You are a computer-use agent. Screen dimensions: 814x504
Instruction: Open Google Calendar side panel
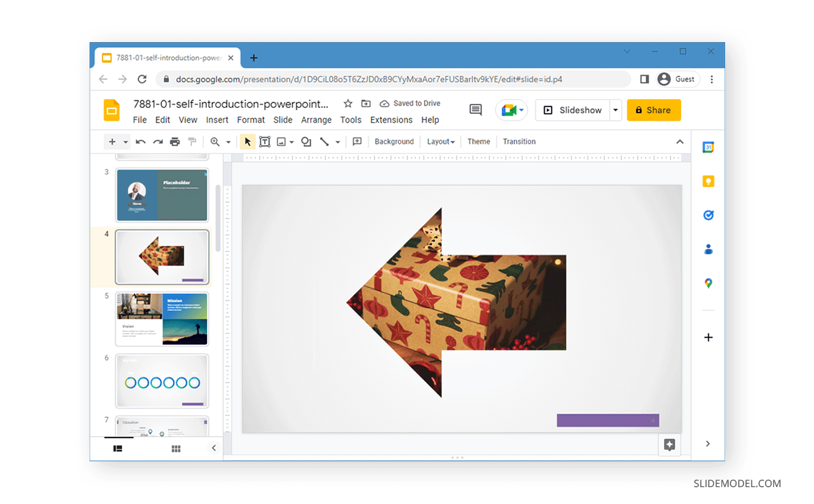[708, 147]
